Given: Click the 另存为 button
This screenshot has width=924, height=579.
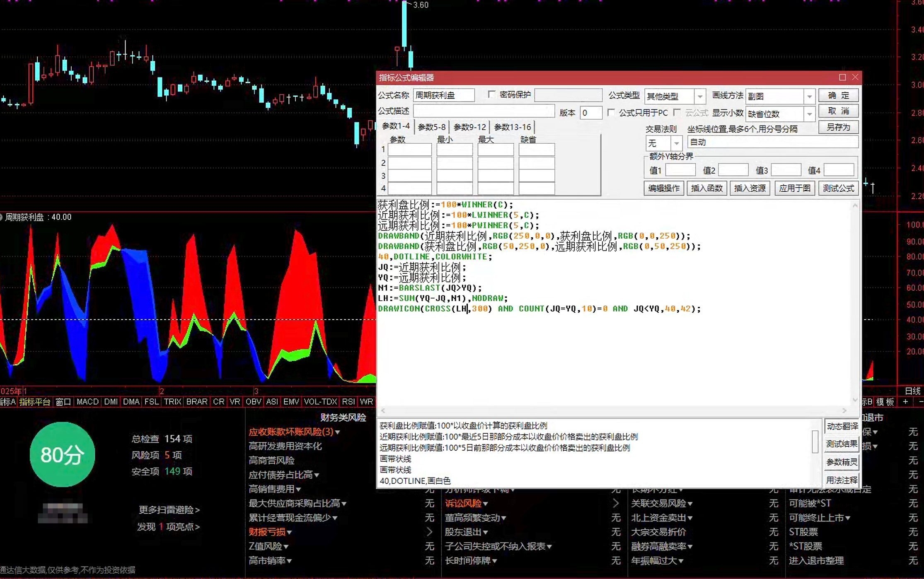Looking at the screenshot, I should pyautogui.click(x=838, y=127).
